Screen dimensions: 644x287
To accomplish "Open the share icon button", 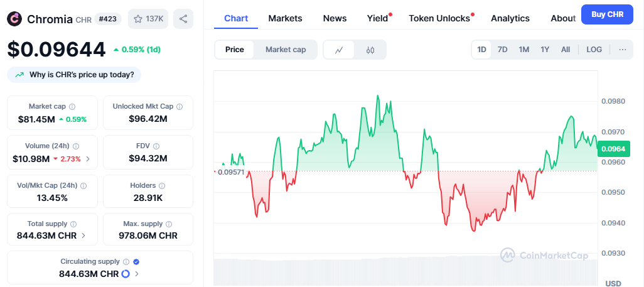I will click(x=183, y=19).
